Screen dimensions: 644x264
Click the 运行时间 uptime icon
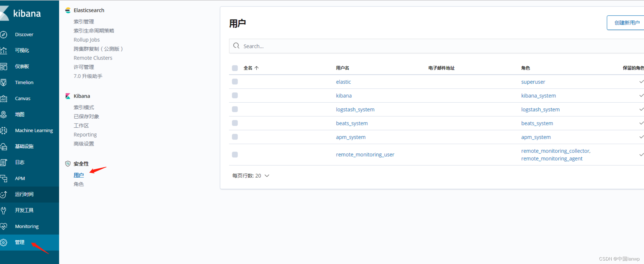(3, 195)
